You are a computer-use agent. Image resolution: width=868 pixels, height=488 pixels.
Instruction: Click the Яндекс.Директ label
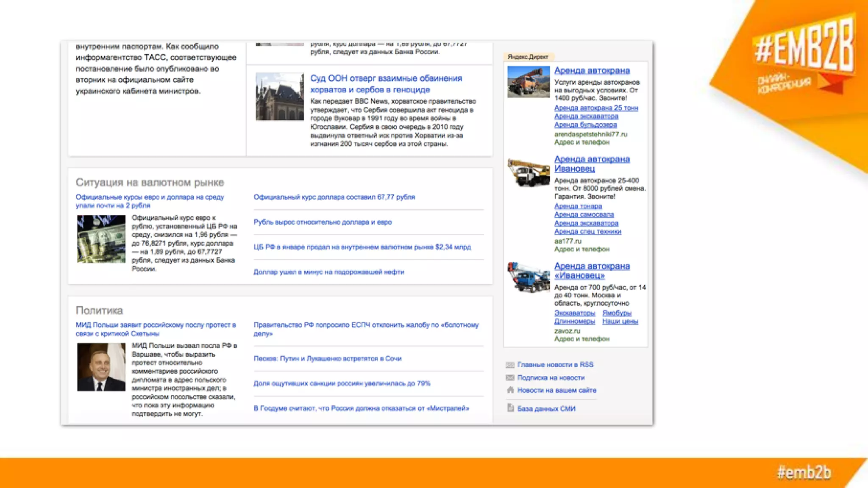(x=528, y=57)
